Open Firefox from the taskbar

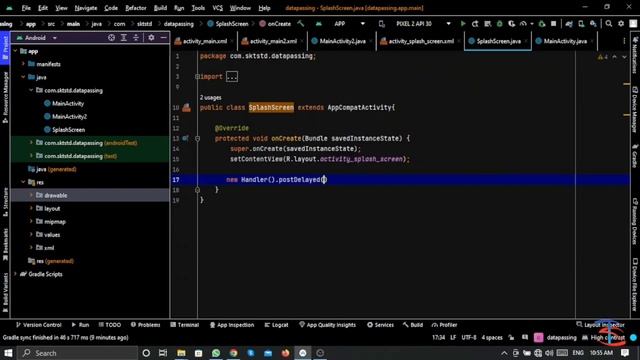click(285, 353)
